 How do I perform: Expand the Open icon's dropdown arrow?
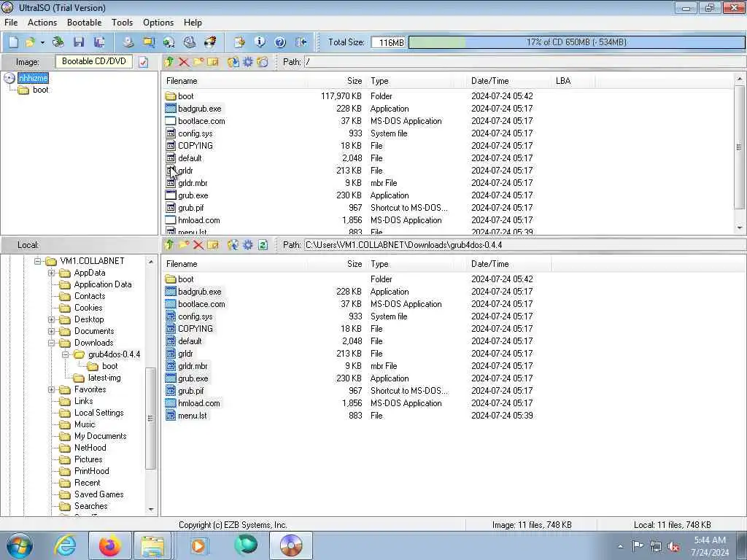(x=42, y=42)
